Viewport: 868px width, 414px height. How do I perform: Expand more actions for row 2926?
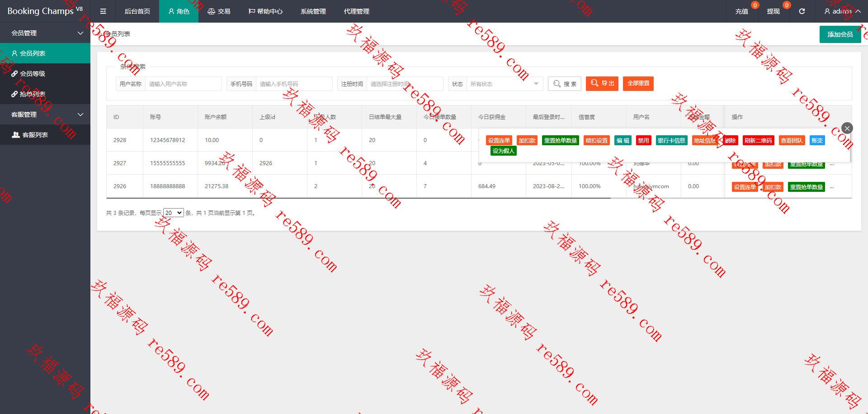point(832,187)
